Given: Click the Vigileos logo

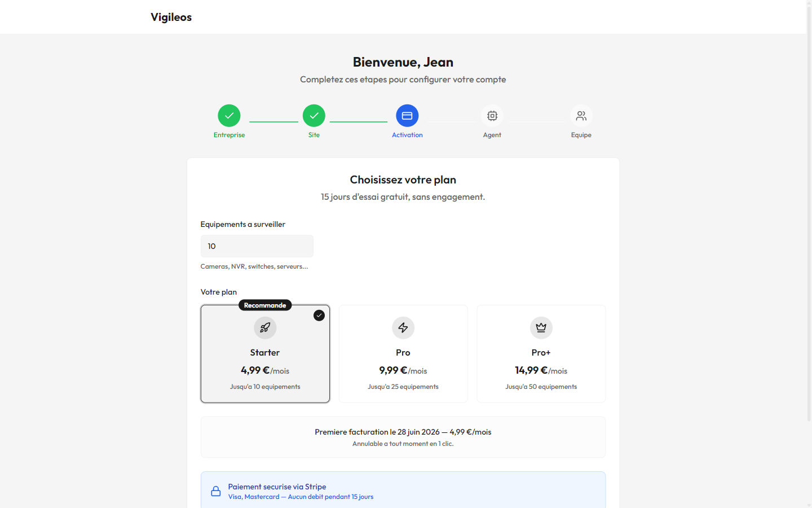Looking at the screenshot, I should tap(171, 17).
